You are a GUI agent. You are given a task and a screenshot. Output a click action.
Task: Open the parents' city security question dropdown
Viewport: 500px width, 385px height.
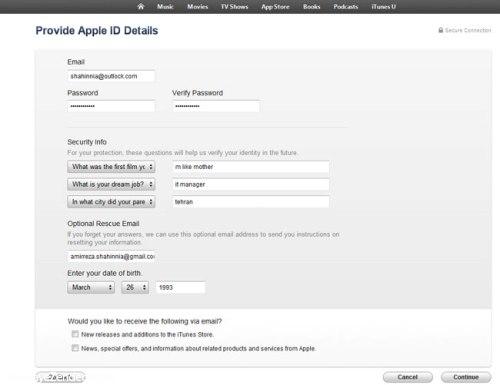point(111,202)
